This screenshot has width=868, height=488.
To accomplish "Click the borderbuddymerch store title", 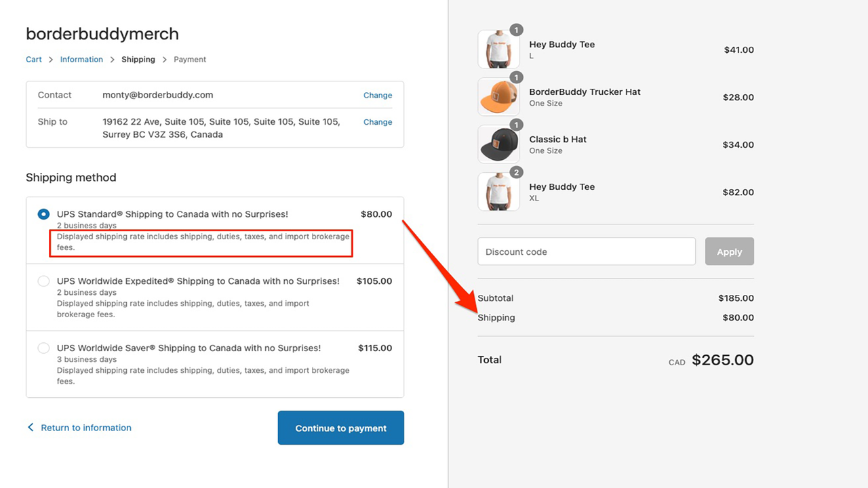I will 102,34.
